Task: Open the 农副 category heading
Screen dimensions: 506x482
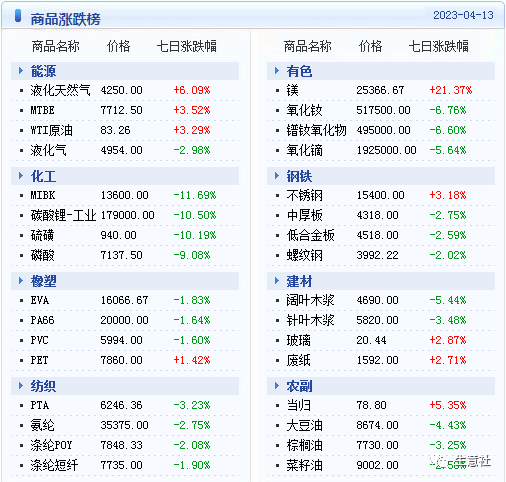Action: [299, 386]
